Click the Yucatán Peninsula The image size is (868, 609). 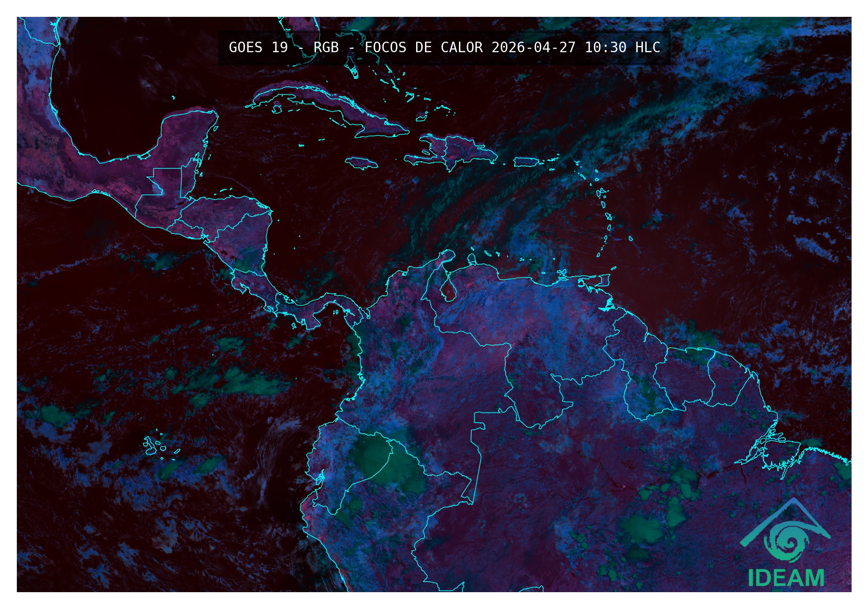[185, 135]
